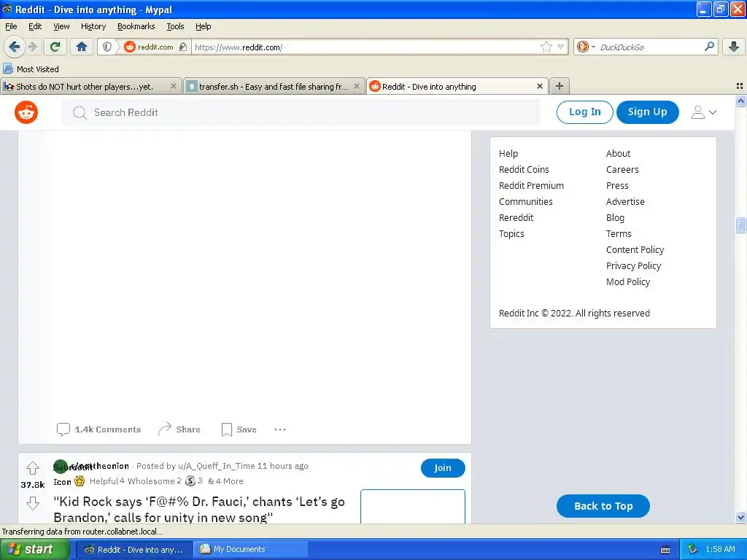Click the Share arrow button

pyautogui.click(x=179, y=429)
